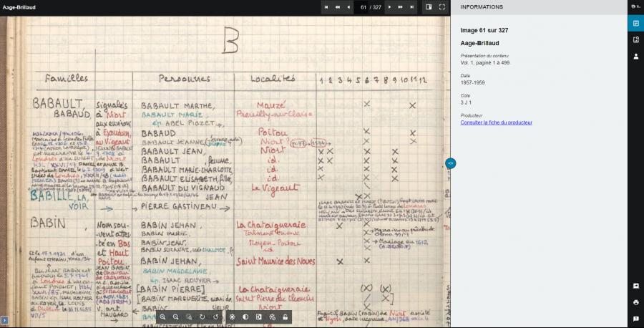The width and height of the screenshot is (644, 328).
Task: Report an issue via the feedback icon
Action: 636,319
